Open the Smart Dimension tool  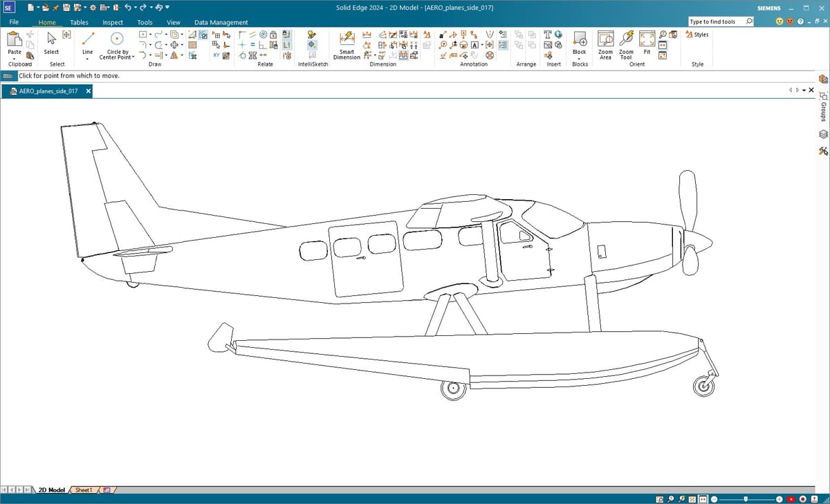347,39
